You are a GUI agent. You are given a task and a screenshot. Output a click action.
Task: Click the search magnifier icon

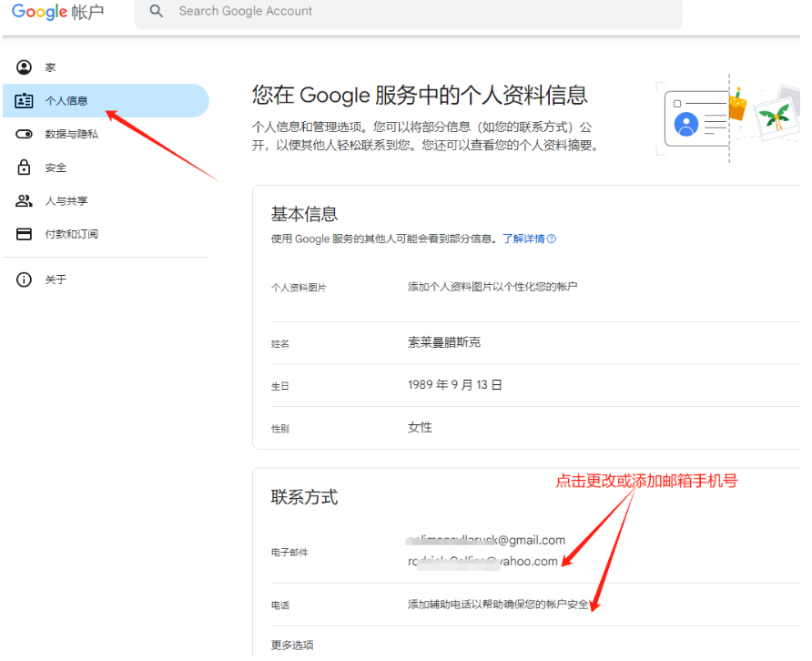pos(156,11)
